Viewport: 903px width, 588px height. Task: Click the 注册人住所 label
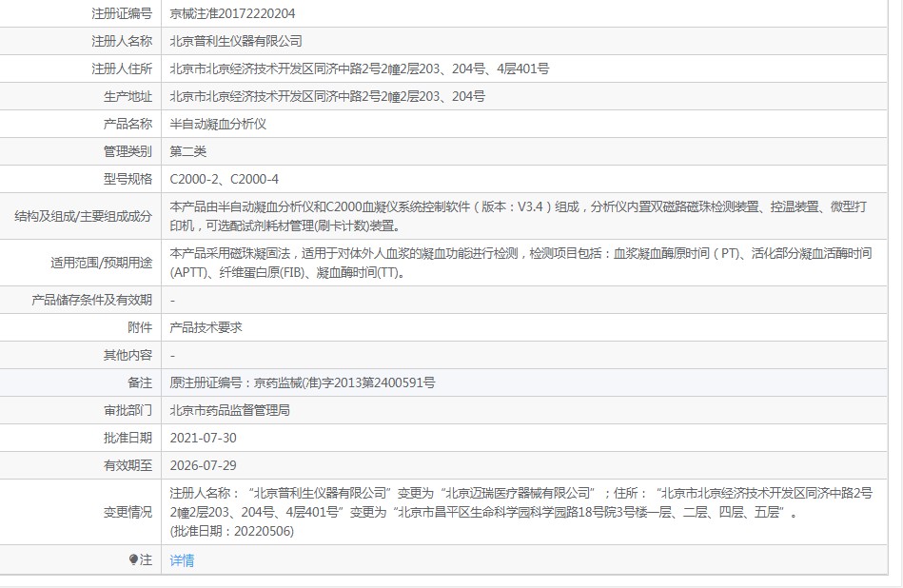122,69
